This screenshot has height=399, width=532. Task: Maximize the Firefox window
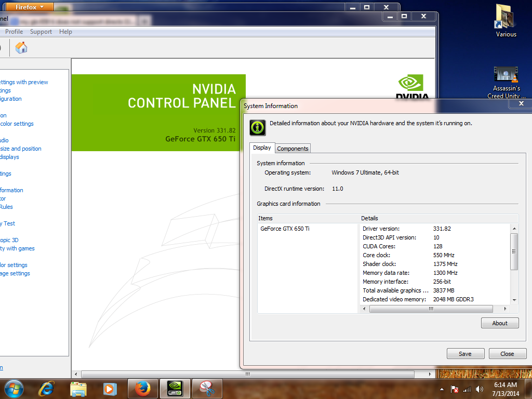pyautogui.click(x=367, y=7)
